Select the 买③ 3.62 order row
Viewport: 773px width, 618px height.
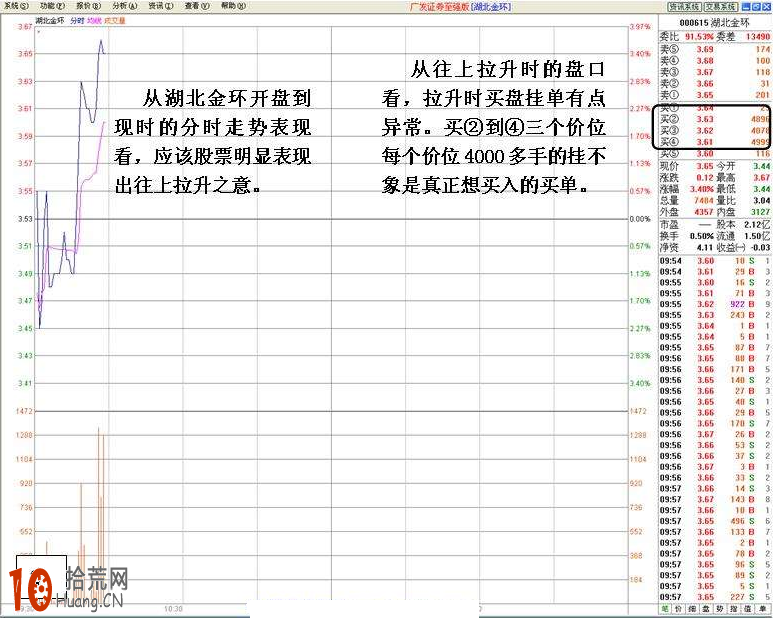[x=715, y=131]
